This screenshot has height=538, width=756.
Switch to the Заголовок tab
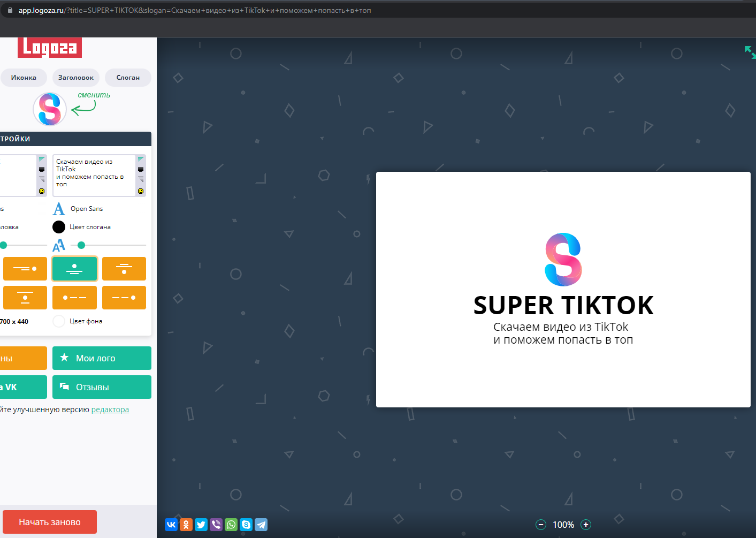point(75,78)
